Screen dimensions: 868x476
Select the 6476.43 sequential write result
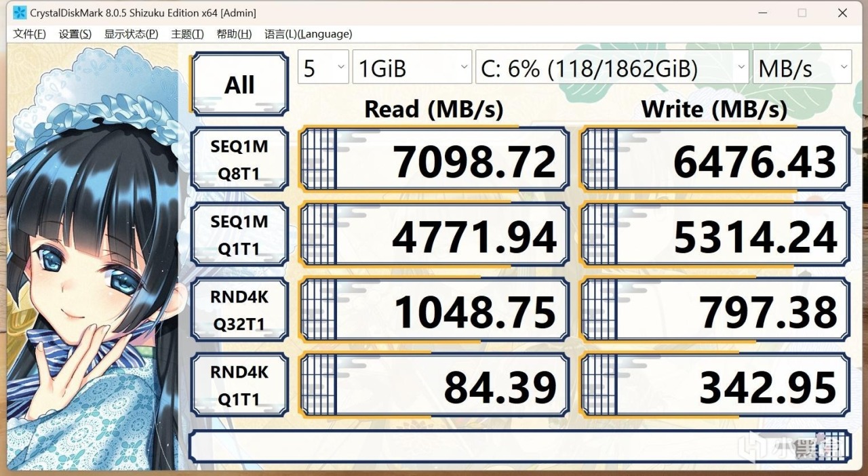click(715, 160)
